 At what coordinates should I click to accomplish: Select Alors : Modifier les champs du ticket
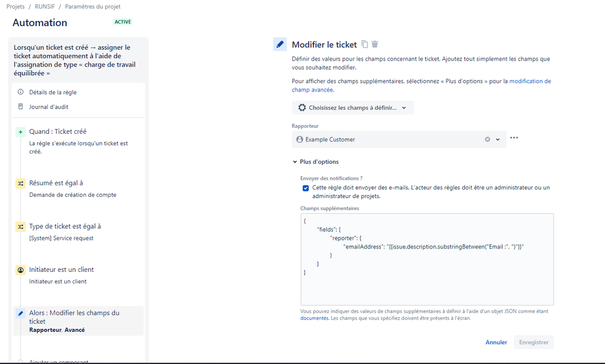(x=78, y=321)
